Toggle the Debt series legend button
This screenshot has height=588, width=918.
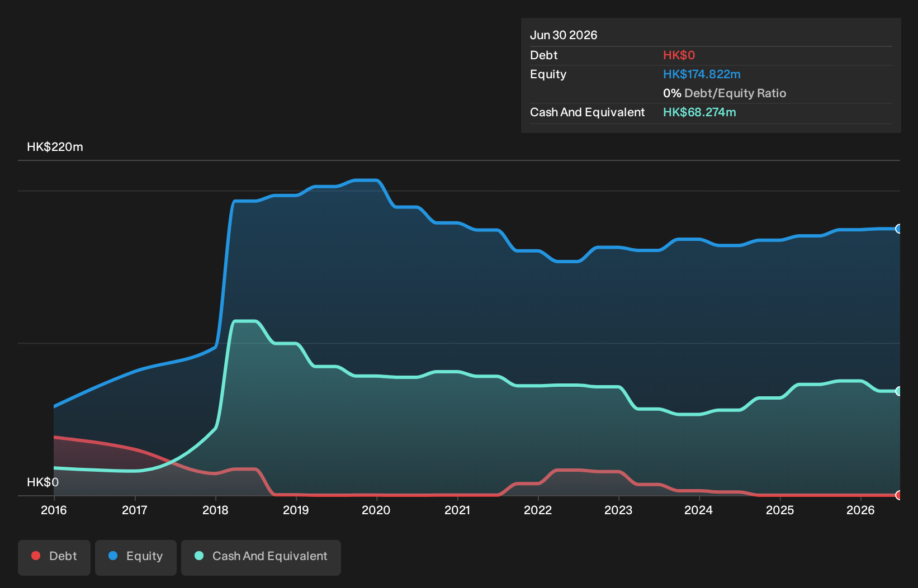coord(54,557)
